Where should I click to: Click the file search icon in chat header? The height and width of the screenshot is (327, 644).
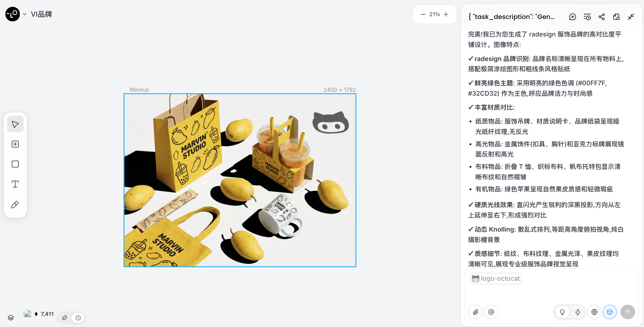(x=616, y=17)
